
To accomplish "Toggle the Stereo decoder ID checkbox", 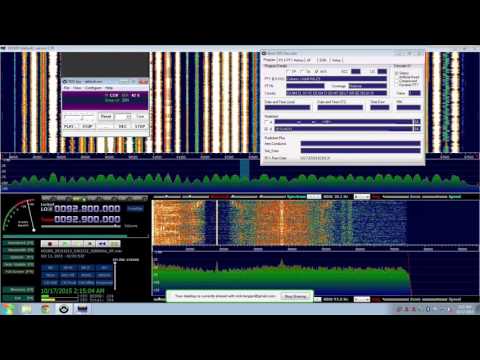I will coord(397,73).
